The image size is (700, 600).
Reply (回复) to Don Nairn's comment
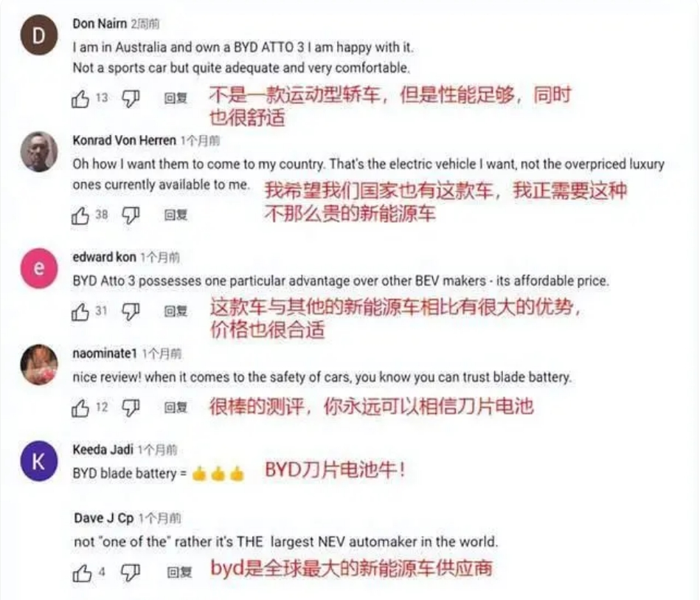click(176, 98)
